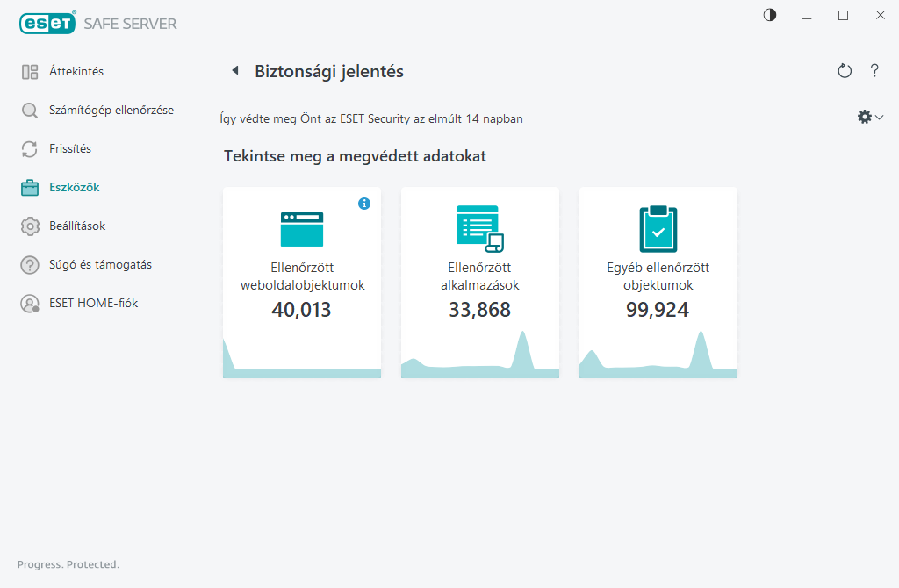Click the Számítógép ellenőrzése magnifier icon
Screen dimensions: 899x588
pyautogui.click(x=30, y=110)
